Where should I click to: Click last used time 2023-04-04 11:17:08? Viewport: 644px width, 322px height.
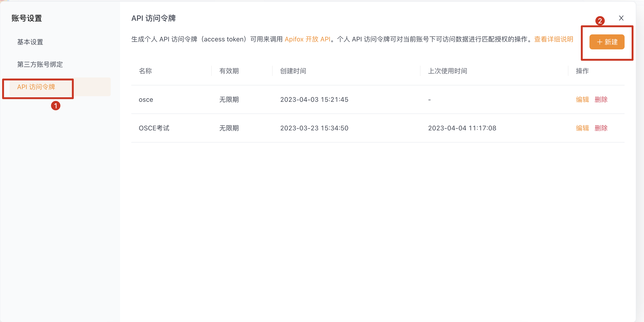click(x=462, y=128)
